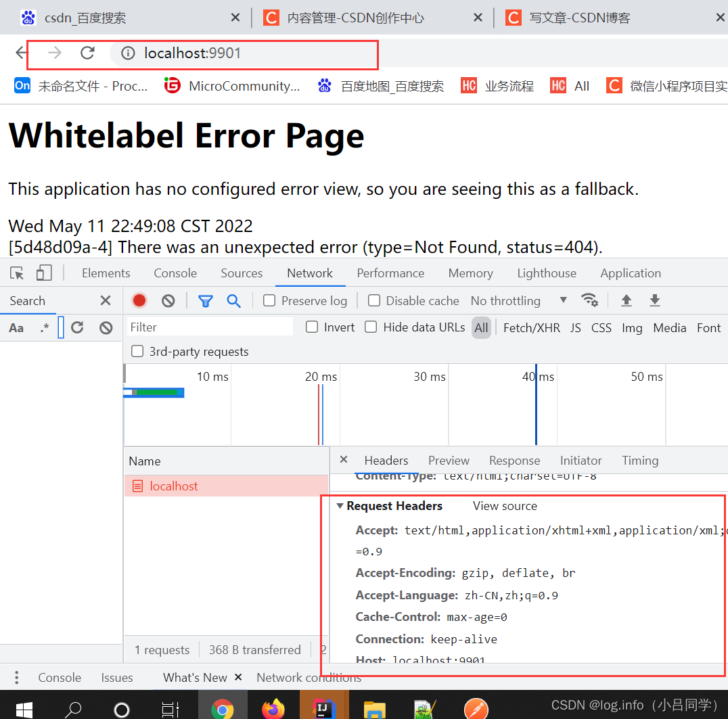Filter requests by Media type

670,327
